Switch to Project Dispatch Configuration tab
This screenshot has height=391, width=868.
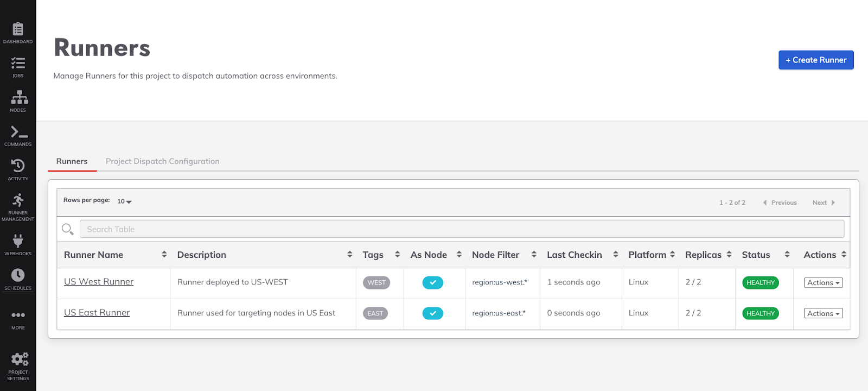[162, 161]
